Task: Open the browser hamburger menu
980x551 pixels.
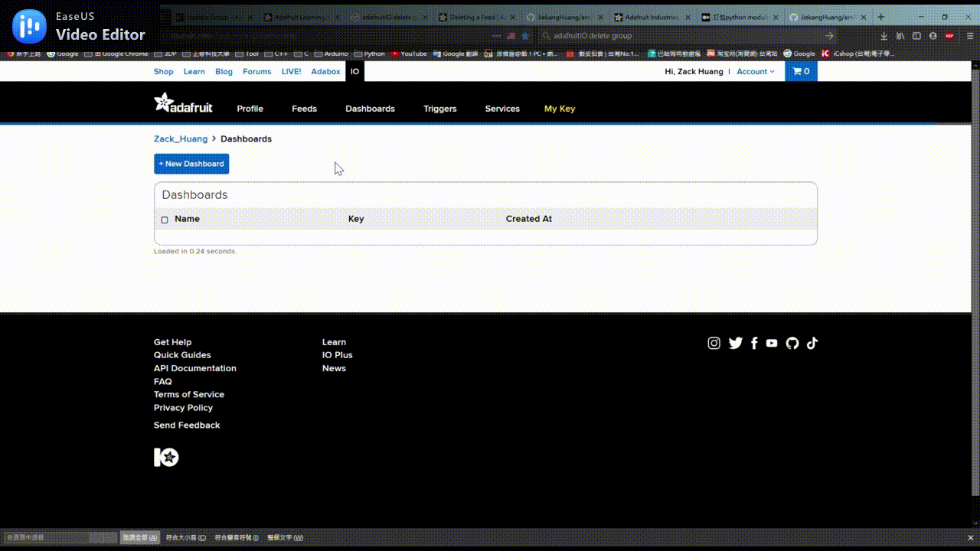Action: click(x=969, y=36)
